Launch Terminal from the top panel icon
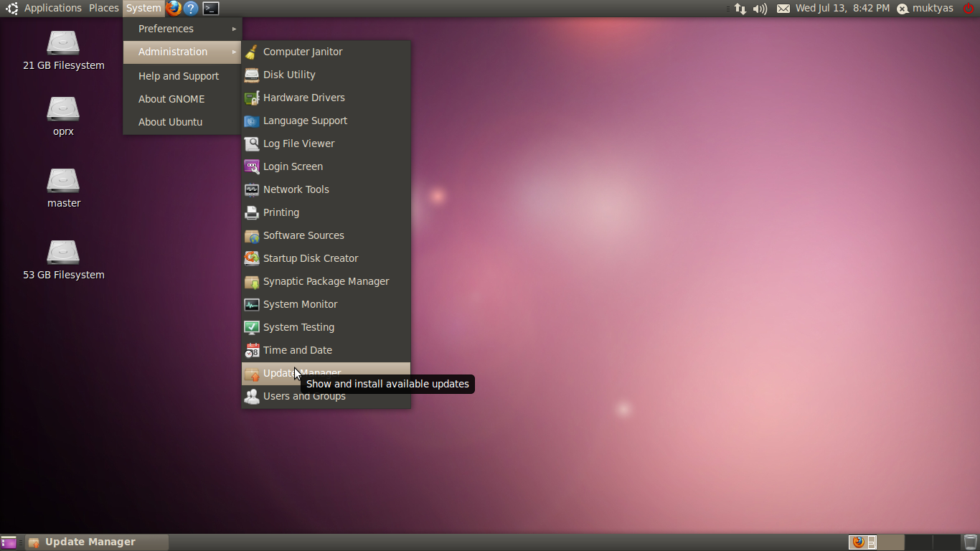This screenshot has width=980, height=551. (210, 9)
